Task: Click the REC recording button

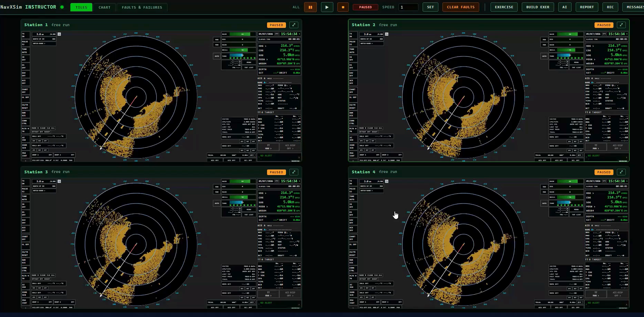Action: [610, 7]
